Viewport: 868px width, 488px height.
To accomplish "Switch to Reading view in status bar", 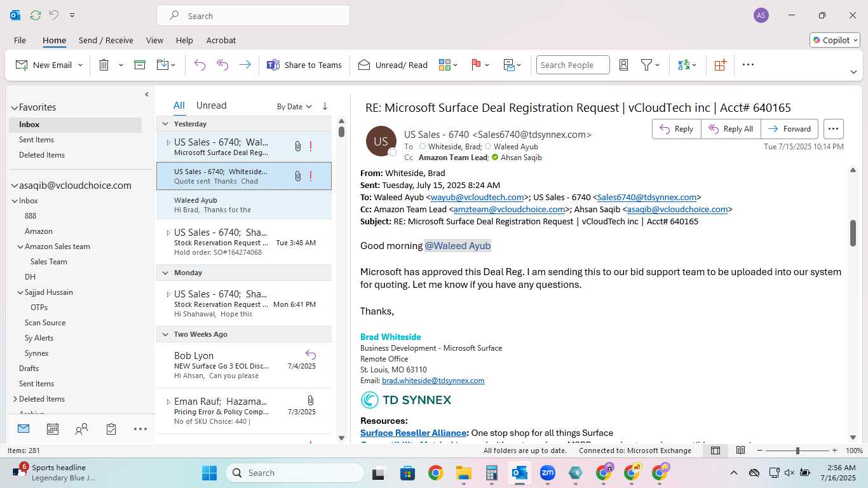I will 740,451.
